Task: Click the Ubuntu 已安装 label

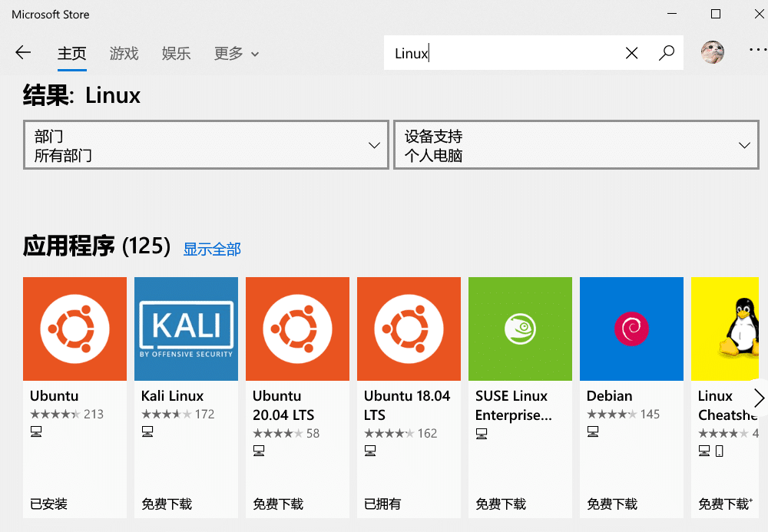Action: point(48,504)
